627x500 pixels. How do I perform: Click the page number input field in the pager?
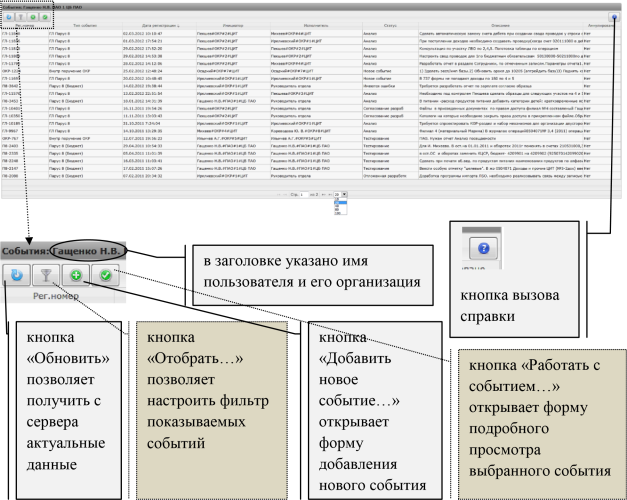[304, 194]
